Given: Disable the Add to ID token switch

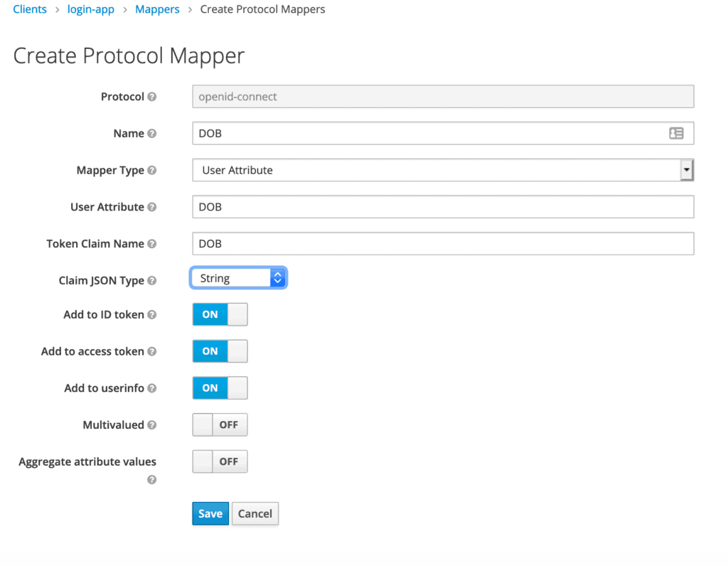Looking at the screenshot, I should click(220, 314).
